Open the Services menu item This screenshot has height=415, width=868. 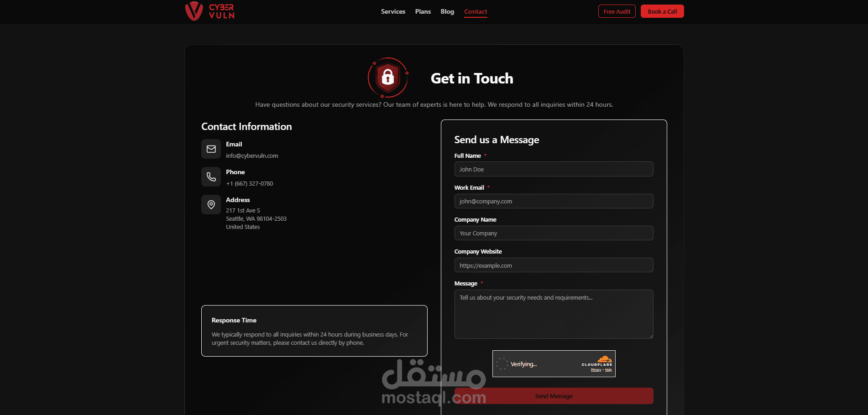(393, 11)
